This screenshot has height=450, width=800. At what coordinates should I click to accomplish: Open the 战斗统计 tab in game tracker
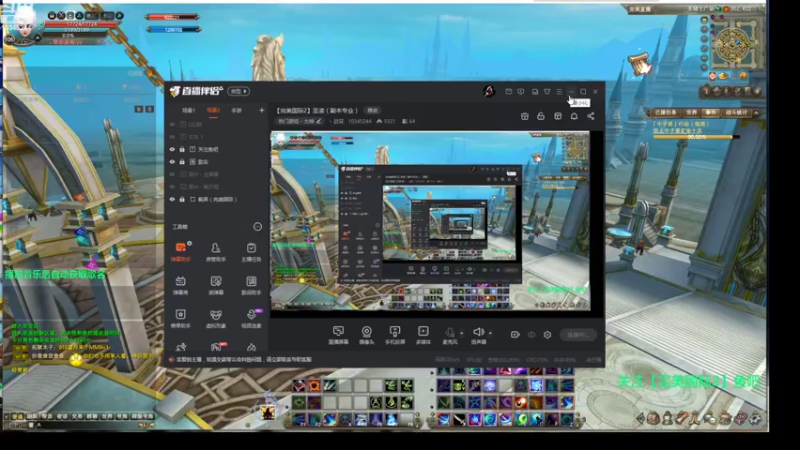click(x=736, y=112)
